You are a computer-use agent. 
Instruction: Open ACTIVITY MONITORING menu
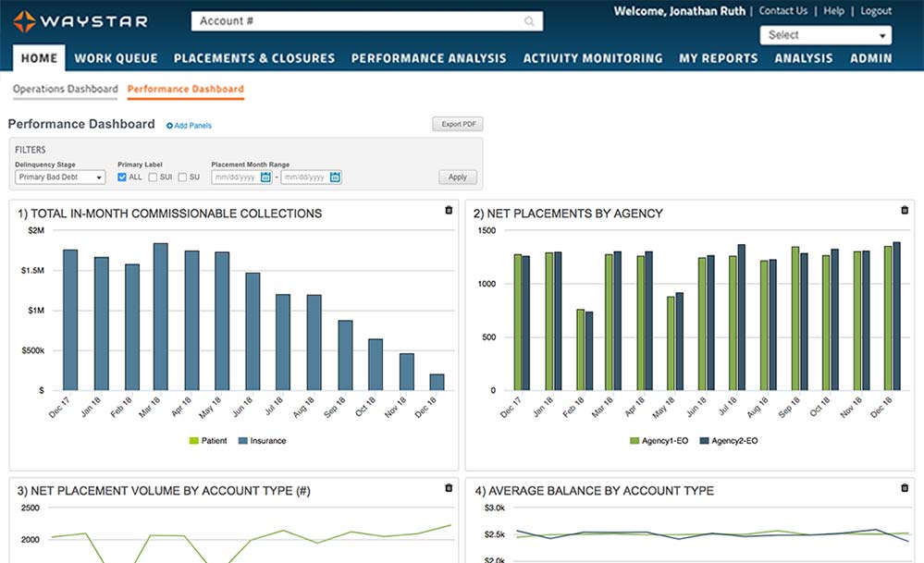pos(593,58)
